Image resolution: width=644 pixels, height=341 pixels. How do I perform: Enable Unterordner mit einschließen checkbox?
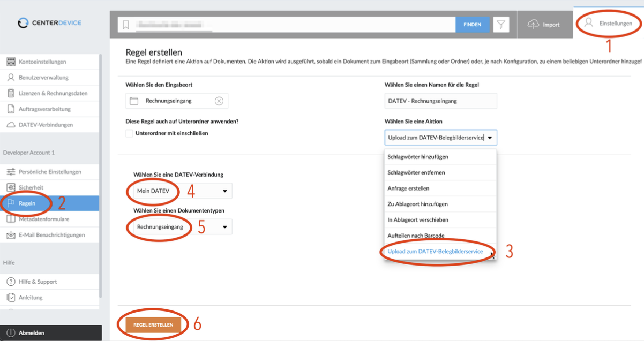[x=129, y=133]
